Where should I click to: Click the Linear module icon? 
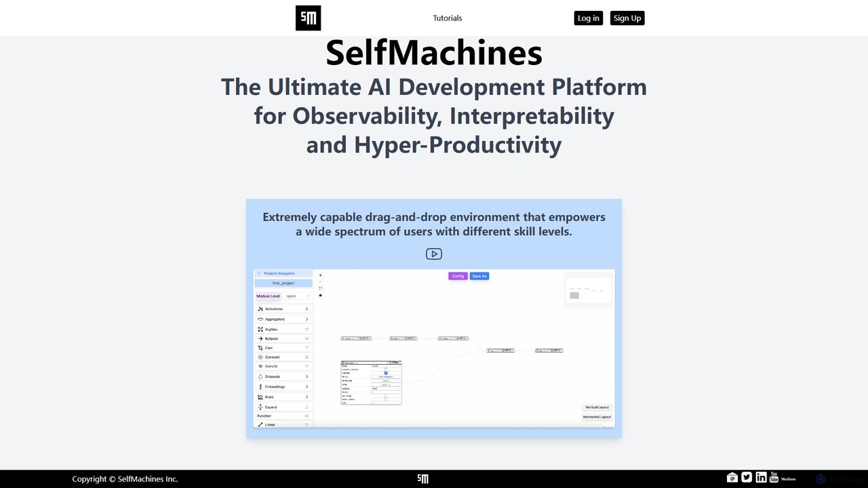click(260, 425)
